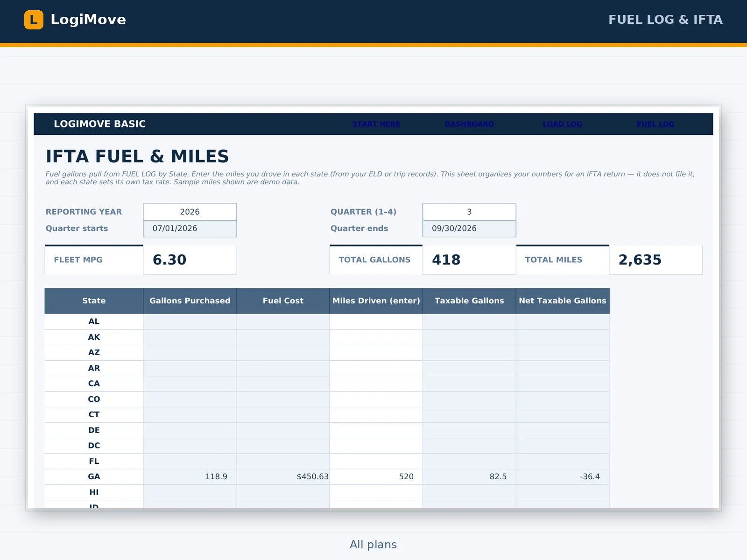Viewport: 747px width, 560px height.
Task: Click the Net Taxable Gallons column header
Action: [x=563, y=301]
